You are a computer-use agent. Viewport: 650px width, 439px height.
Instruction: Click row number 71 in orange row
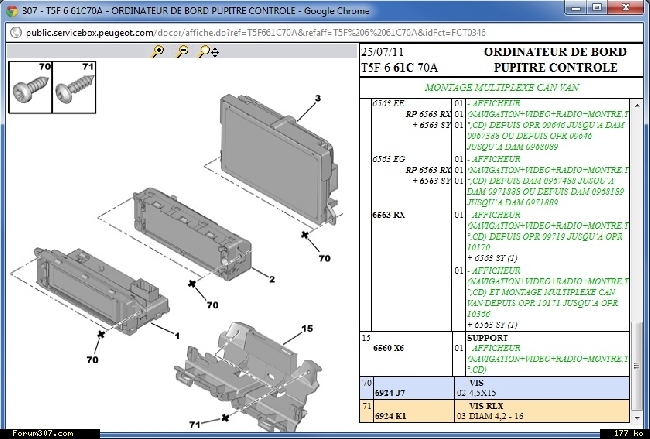click(x=366, y=406)
